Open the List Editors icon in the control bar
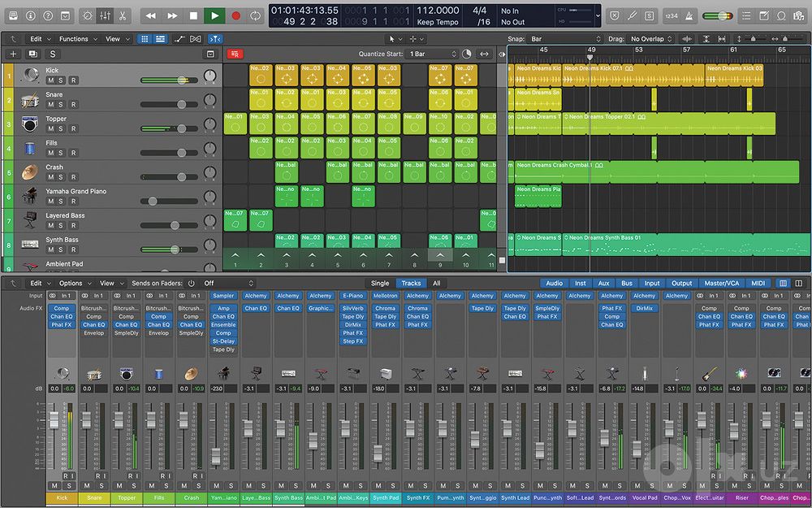This screenshot has height=508, width=812. (x=746, y=16)
